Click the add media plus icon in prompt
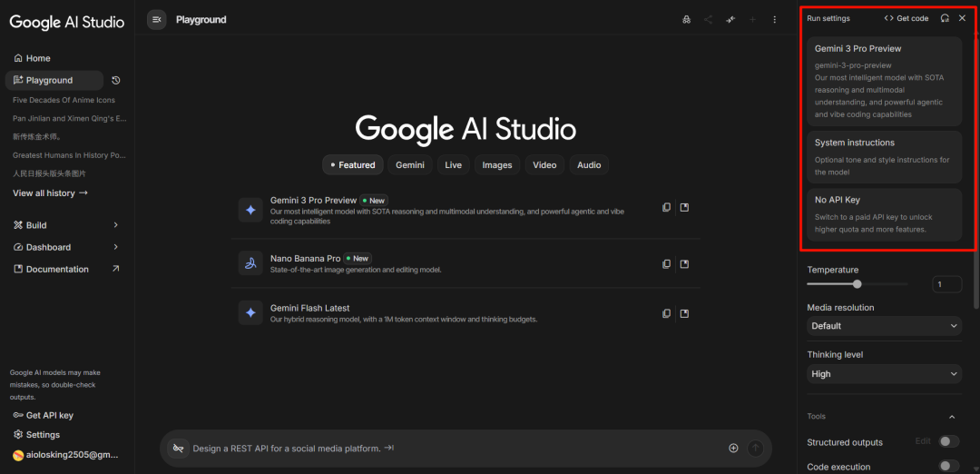The width and height of the screenshot is (980, 474). pos(733,448)
